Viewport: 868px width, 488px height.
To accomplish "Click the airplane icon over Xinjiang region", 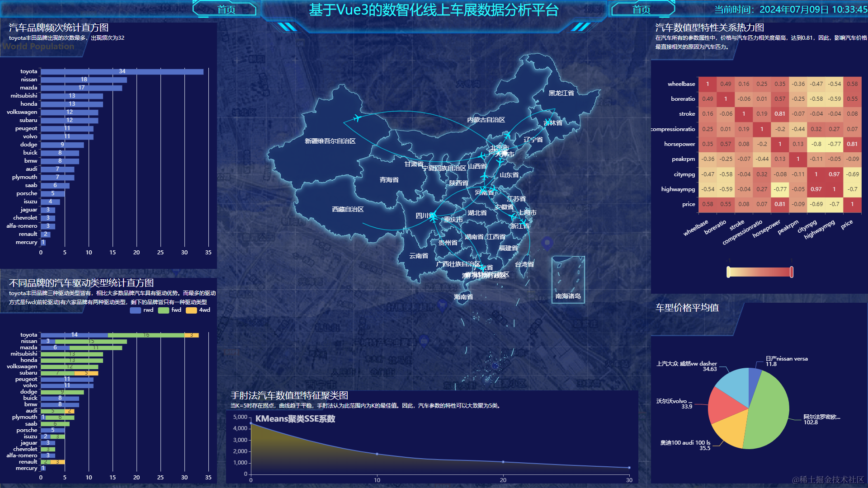I will pyautogui.click(x=357, y=118).
